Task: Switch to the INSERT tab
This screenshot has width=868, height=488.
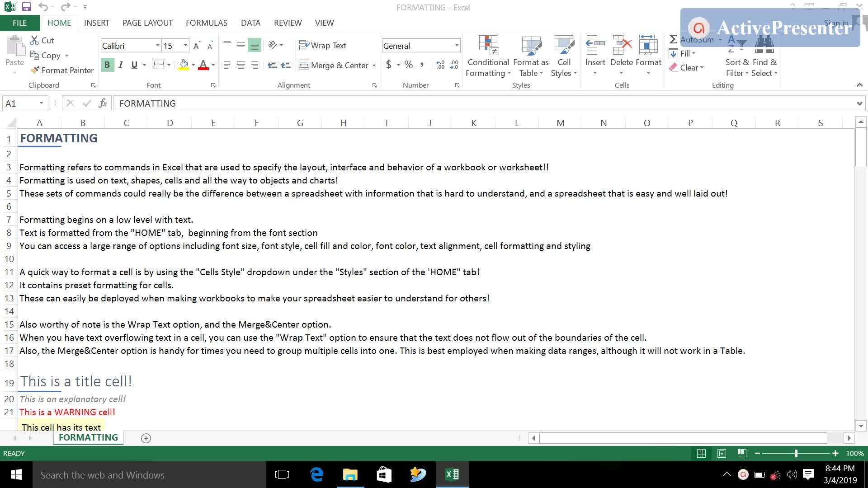Action: [x=96, y=23]
